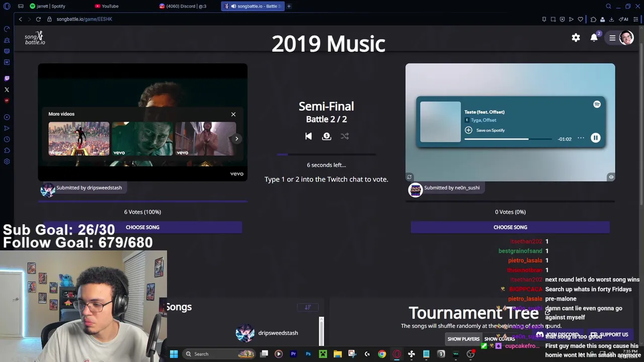
Task: Open the hamburger menu beside the avatar
Action: [x=612, y=38]
